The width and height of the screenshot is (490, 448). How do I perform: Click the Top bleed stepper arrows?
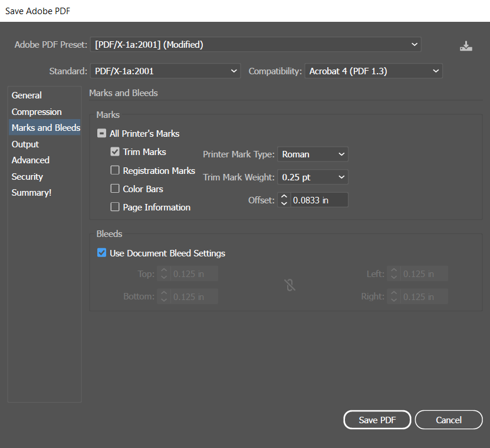click(x=164, y=274)
